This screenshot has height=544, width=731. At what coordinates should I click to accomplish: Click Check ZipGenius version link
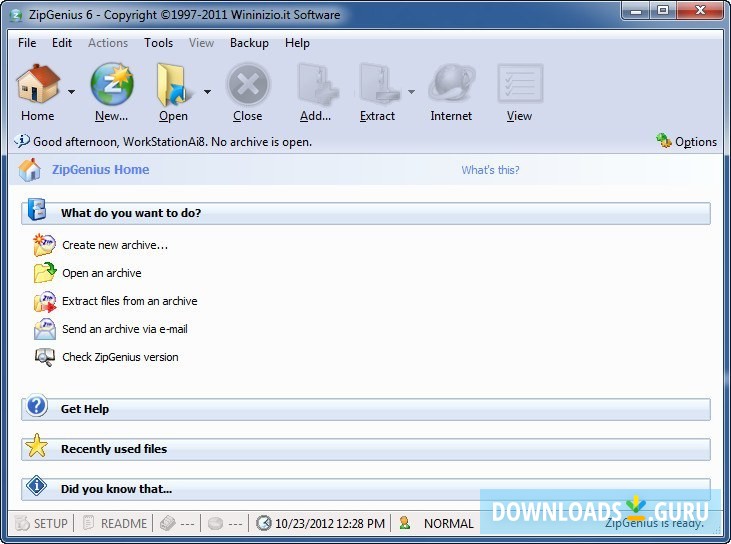pyautogui.click(x=120, y=357)
